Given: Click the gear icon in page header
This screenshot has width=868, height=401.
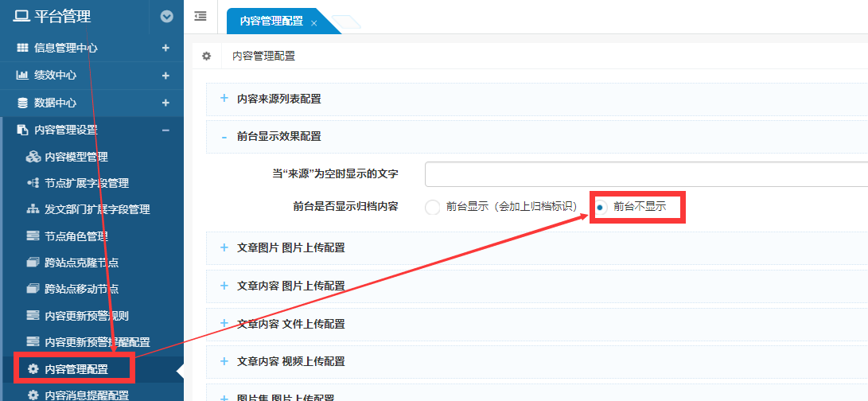Looking at the screenshot, I should pyautogui.click(x=207, y=56).
